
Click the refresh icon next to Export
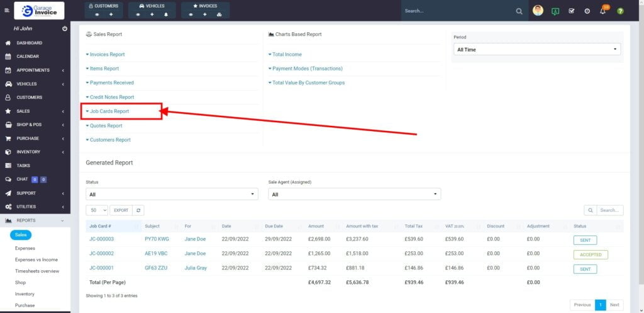coord(139,210)
